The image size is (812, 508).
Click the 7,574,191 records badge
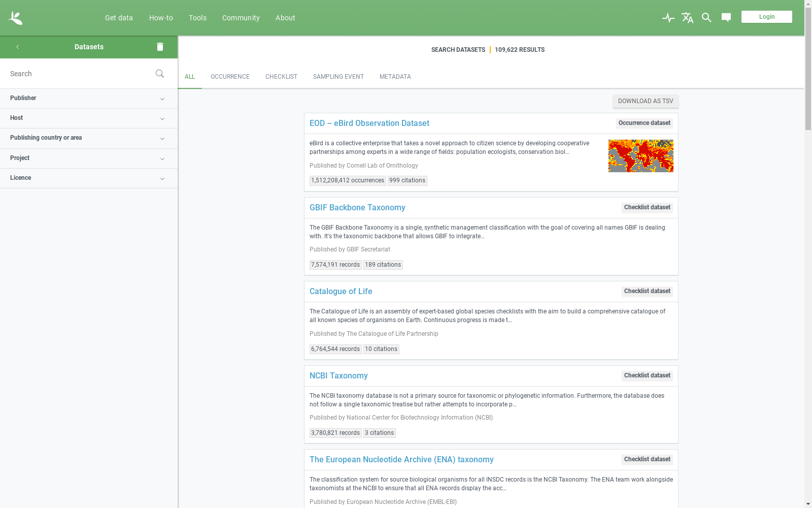click(x=335, y=265)
